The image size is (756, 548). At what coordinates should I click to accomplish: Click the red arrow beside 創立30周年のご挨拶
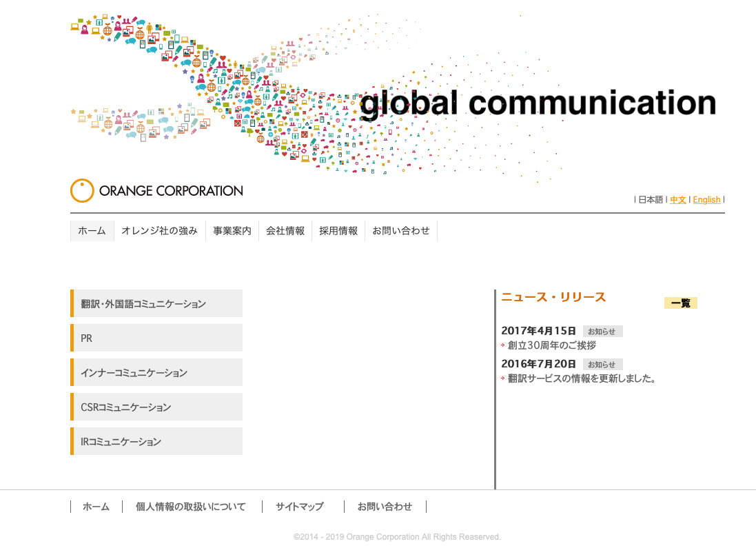pos(503,345)
